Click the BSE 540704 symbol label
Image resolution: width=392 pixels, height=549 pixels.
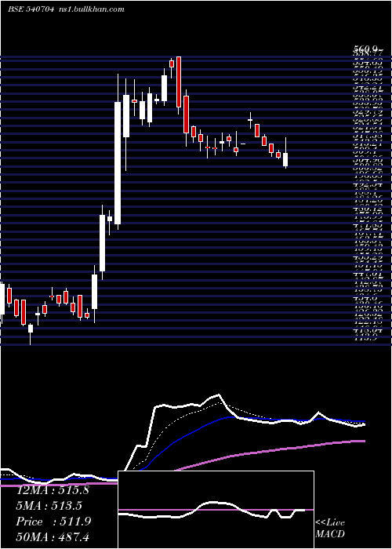point(31,9)
